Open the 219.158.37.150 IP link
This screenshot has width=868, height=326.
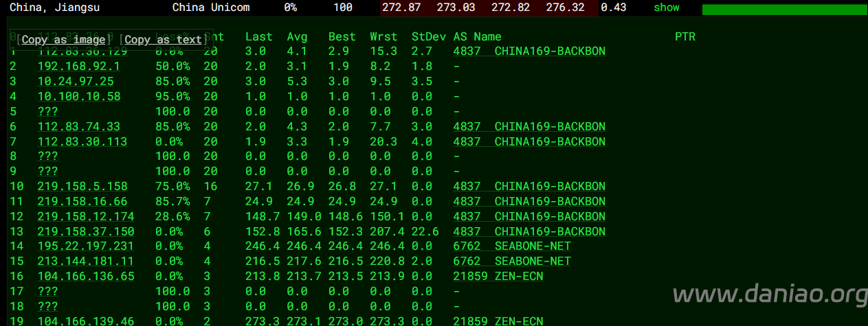(x=85, y=232)
